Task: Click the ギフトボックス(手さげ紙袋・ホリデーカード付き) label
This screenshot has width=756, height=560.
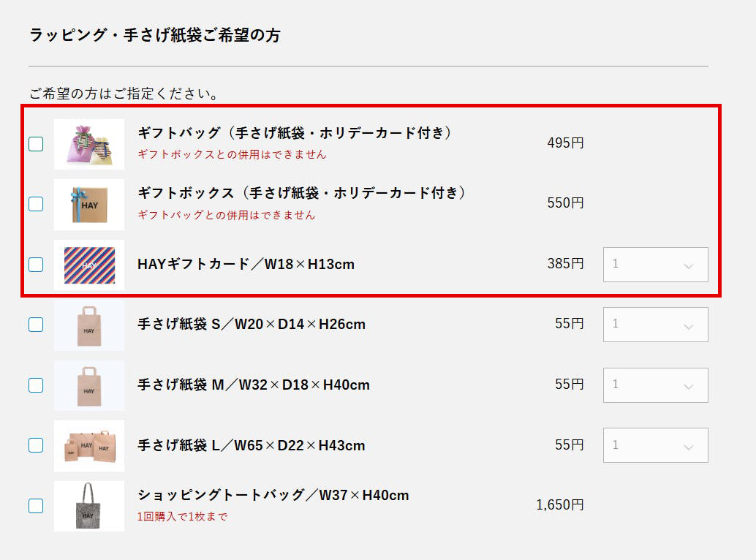Action: [301, 194]
